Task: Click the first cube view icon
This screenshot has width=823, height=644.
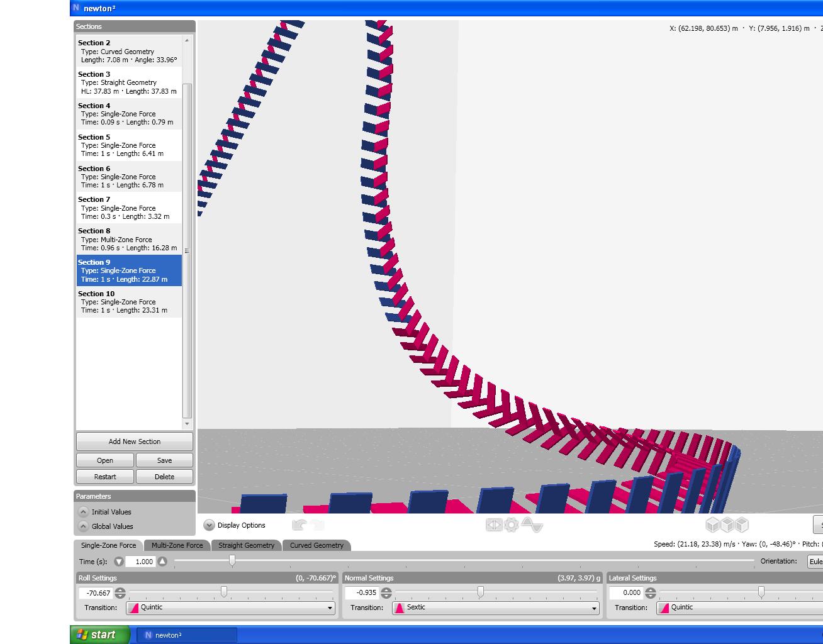Action: pos(712,525)
